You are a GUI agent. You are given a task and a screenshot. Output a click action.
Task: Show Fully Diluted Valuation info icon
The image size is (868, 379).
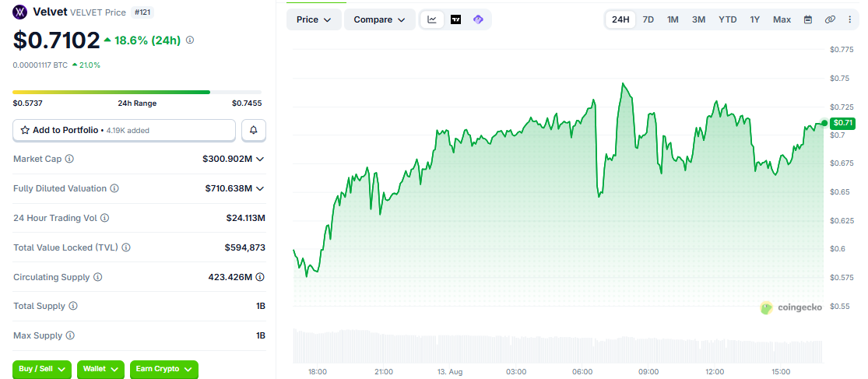(114, 188)
